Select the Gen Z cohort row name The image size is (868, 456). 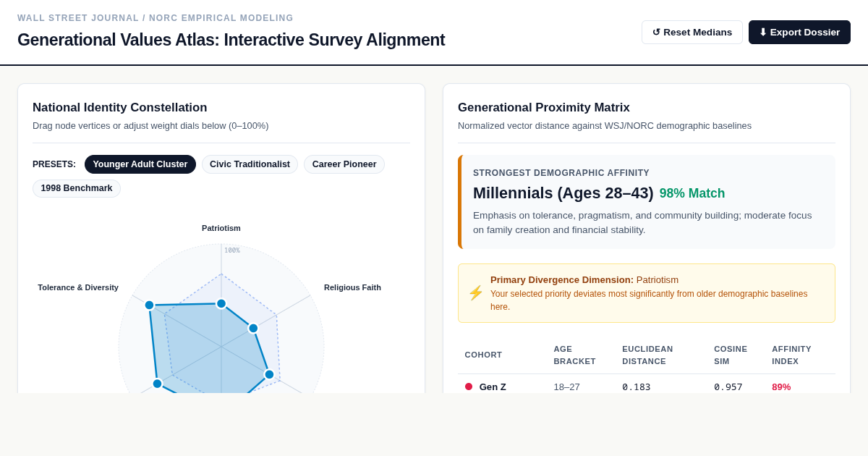493,387
